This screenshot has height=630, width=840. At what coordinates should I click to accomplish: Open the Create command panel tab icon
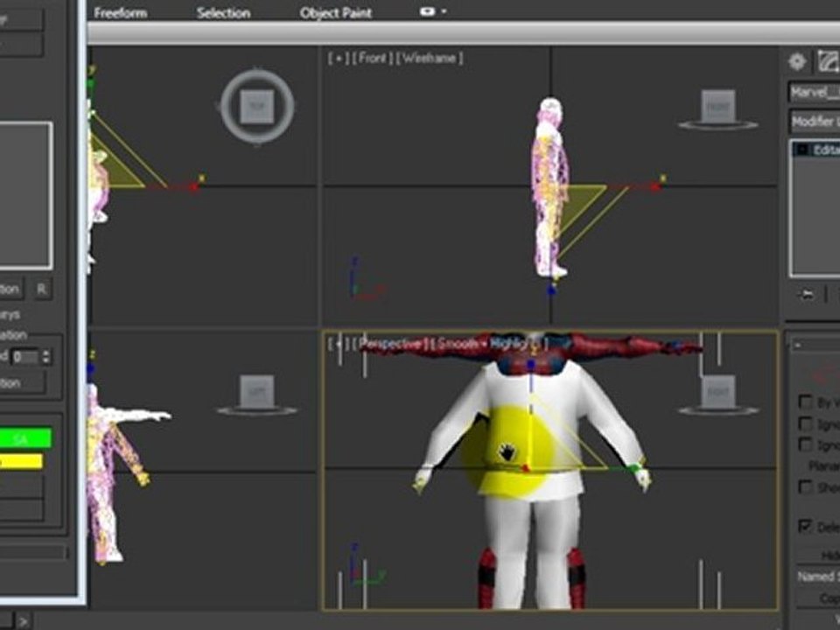(797, 61)
